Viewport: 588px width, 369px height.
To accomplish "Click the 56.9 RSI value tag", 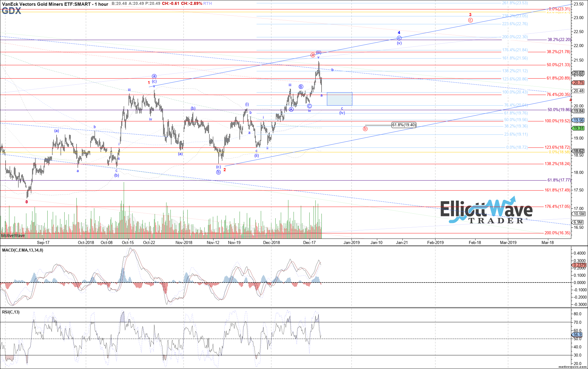I will coord(577,335).
